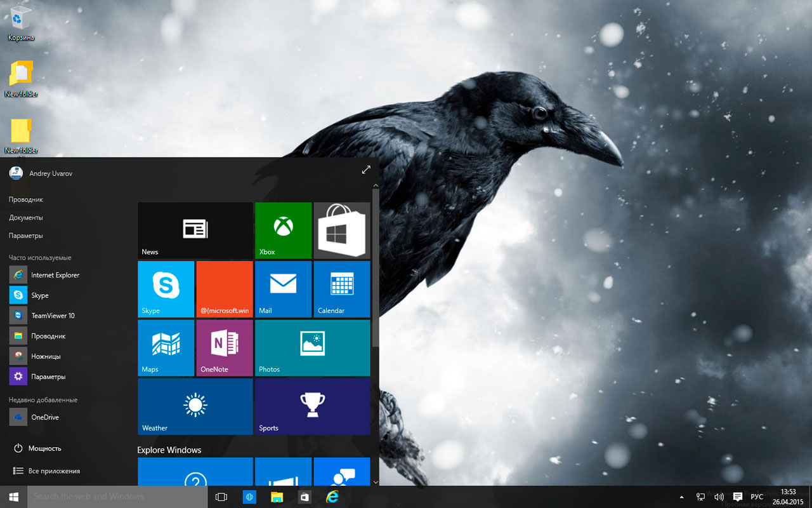Open the Store shopping bag tile
812x508 pixels.
(x=342, y=231)
